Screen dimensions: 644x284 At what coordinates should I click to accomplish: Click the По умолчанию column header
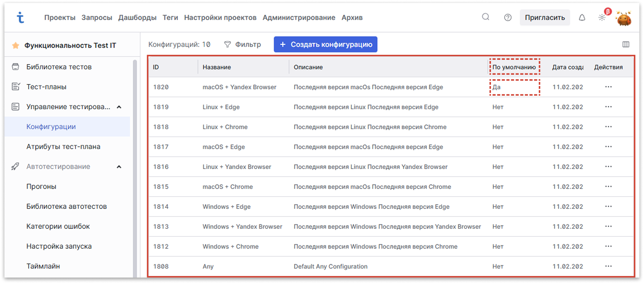tap(514, 67)
